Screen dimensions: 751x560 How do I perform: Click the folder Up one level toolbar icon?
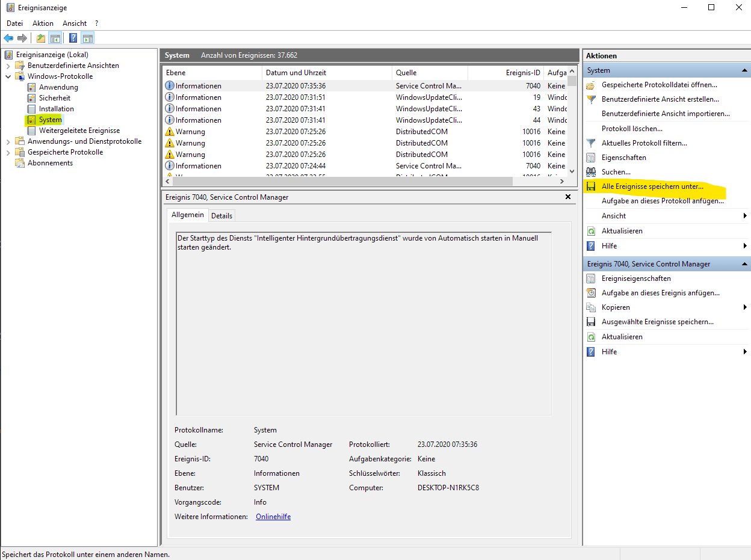pyautogui.click(x=40, y=38)
